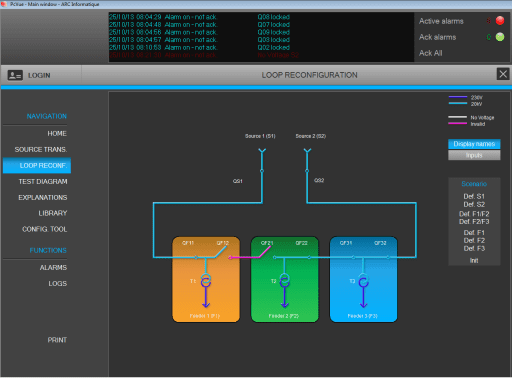Image resolution: width=512 pixels, height=378 pixels.
Task: Toggle the QF11 switch contact in Feeder 1
Action: click(196, 257)
